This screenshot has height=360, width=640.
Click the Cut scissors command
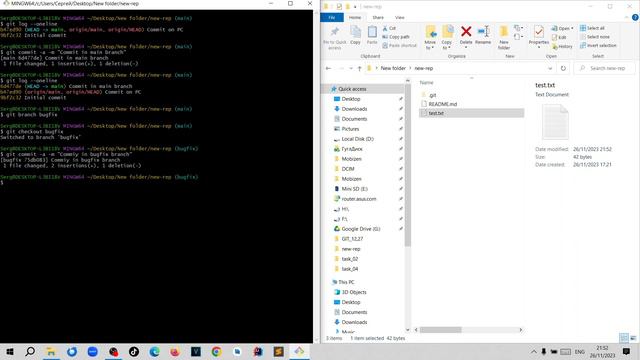pyautogui.click(x=389, y=28)
